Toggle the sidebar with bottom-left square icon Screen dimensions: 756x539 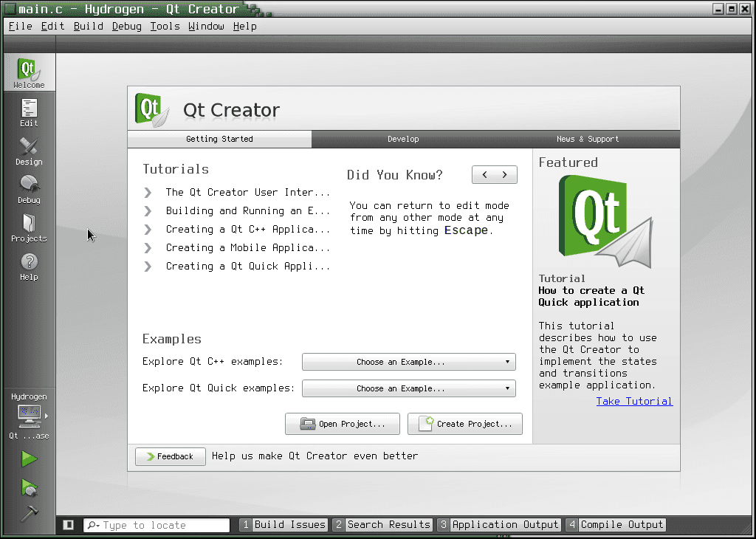[x=69, y=524]
